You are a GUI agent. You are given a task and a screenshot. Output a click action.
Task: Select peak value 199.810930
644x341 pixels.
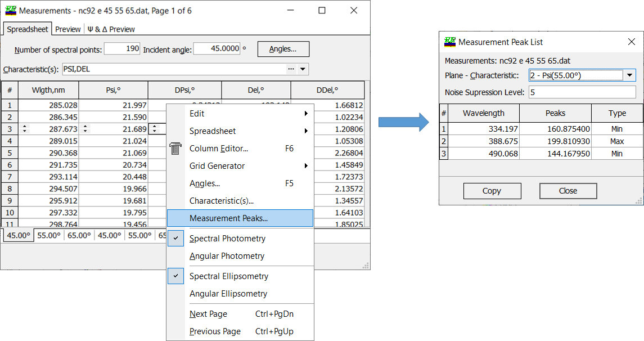(555, 141)
